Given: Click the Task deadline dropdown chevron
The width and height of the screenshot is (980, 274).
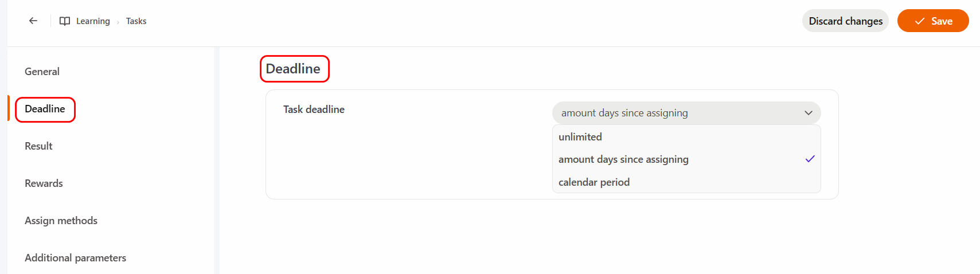Looking at the screenshot, I should click(809, 113).
